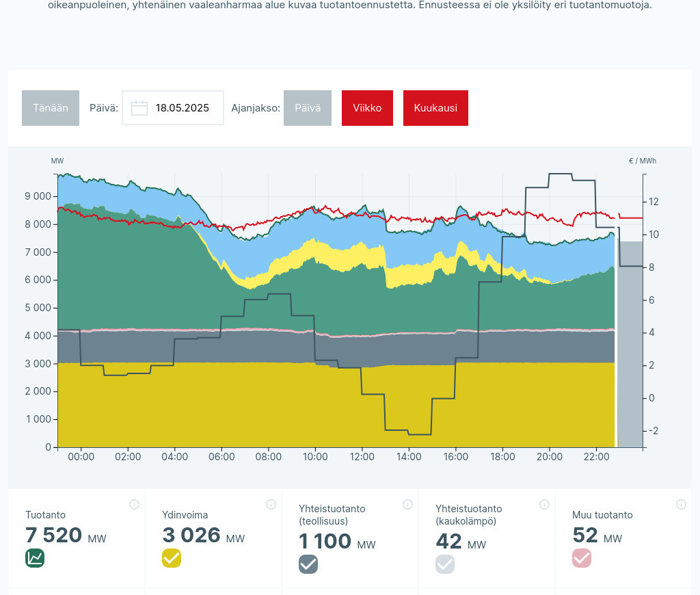This screenshot has width=700, height=595.
Task: Switch the time period to Viikko
Action: pyautogui.click(x=367, y=108)
